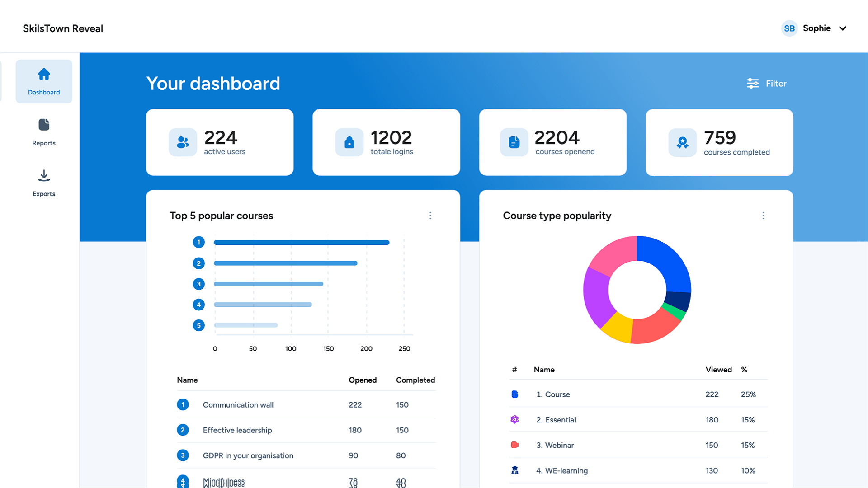
Task: Expand the Sophie user menu chevron
Action: (843, 28)
